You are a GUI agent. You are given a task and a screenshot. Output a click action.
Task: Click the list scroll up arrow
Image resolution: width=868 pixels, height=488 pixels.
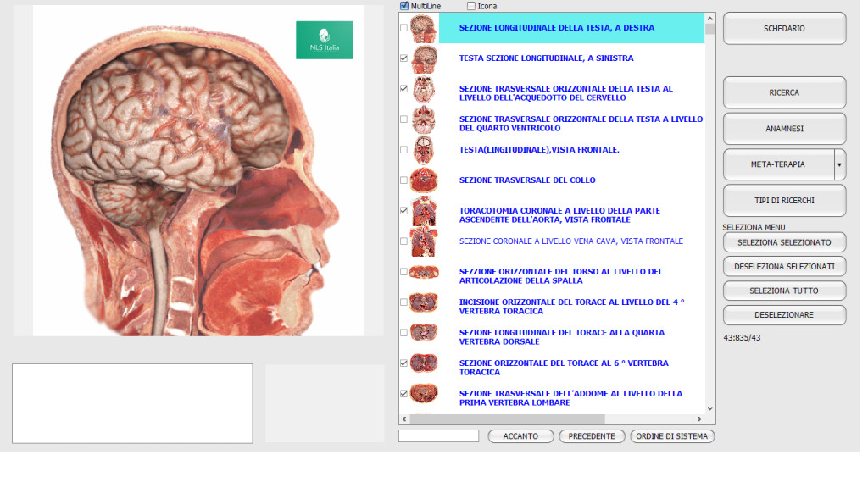click(709, 19)
